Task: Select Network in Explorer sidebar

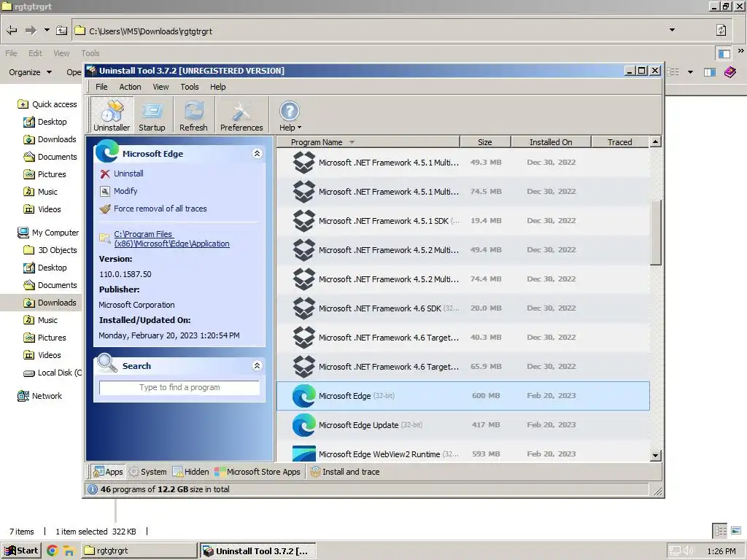Action: [x=40, y=396]
